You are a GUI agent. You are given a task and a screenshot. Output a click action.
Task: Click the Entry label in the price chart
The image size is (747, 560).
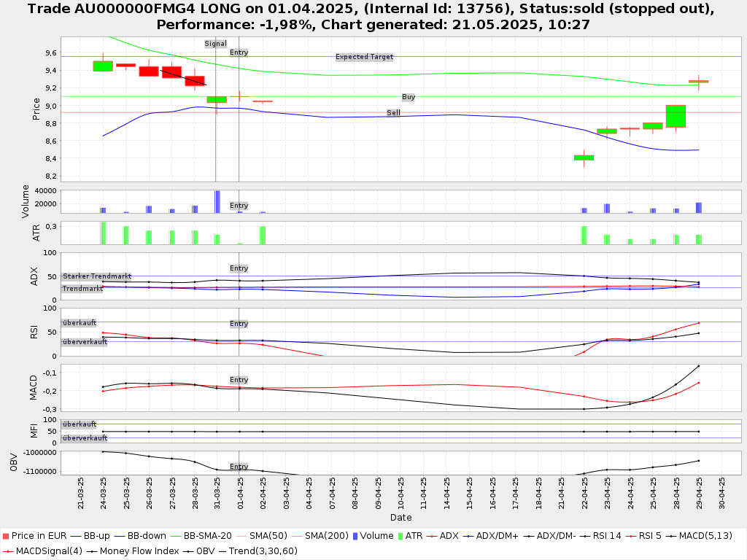(239, 52)
